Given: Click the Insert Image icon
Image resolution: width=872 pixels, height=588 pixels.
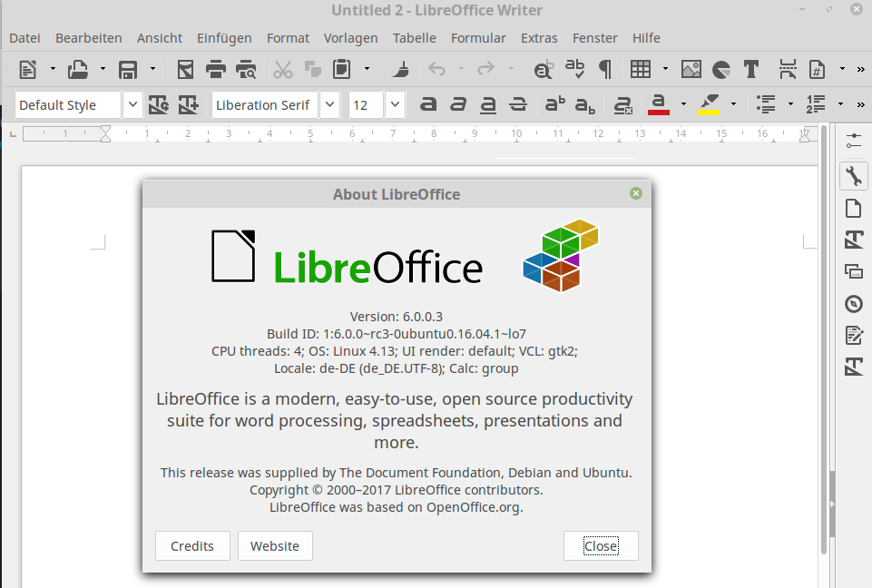Looking at the screenshot, I should click(691, 70).
